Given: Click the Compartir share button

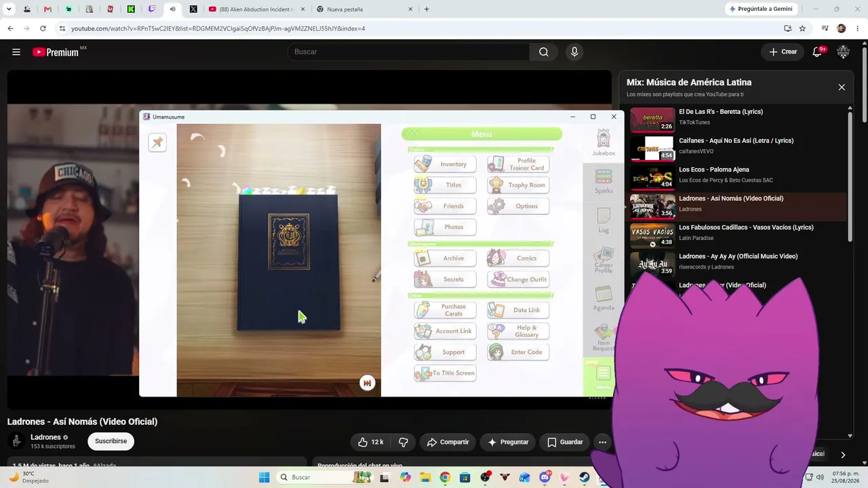Looking at the screenshot, I should (x=448, y=442).
